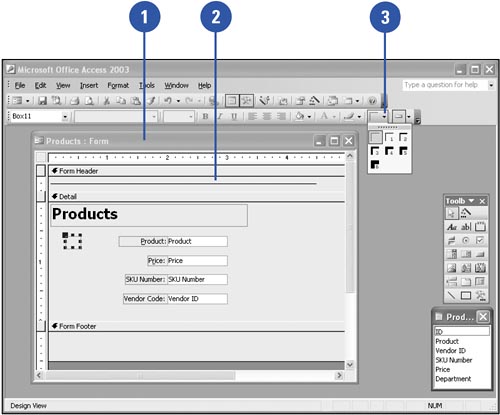Choose border width option 6
The image size is (500, 415).
375,165
